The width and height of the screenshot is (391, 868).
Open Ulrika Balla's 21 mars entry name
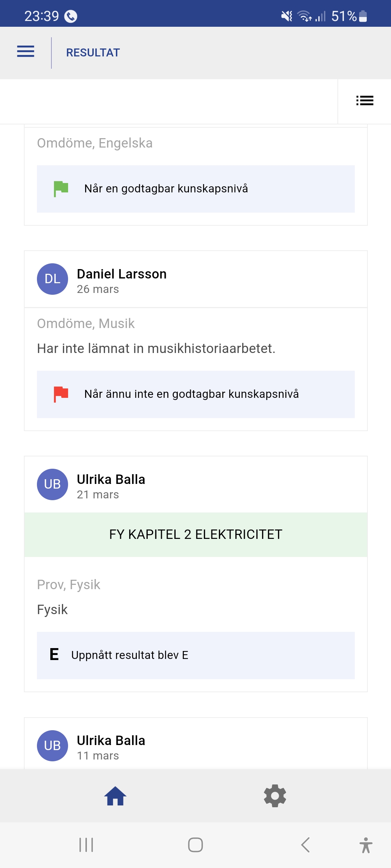pos(111,480)
